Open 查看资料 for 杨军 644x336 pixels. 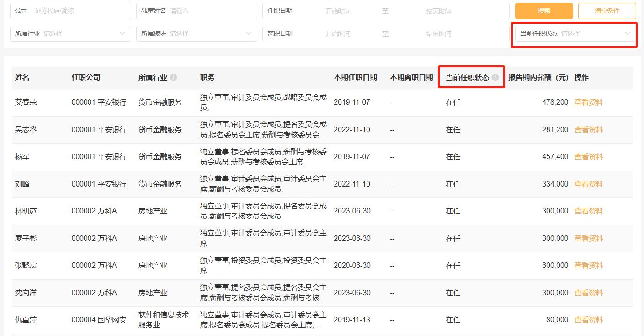click(589, 157)
